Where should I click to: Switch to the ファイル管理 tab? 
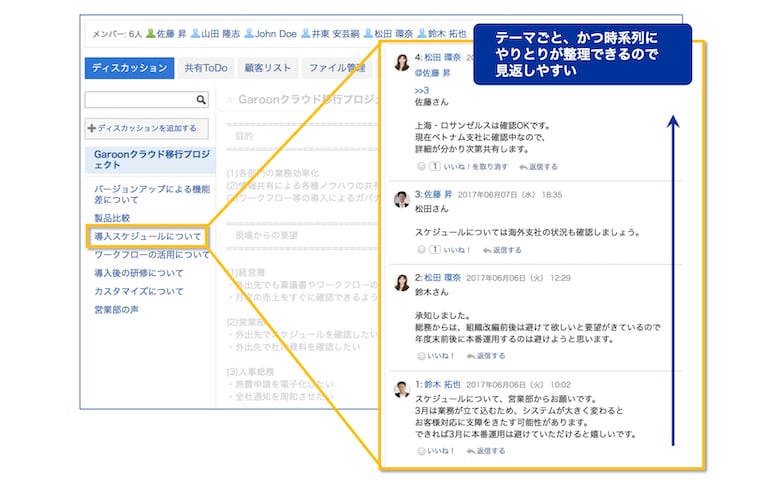tap(337, 68)
